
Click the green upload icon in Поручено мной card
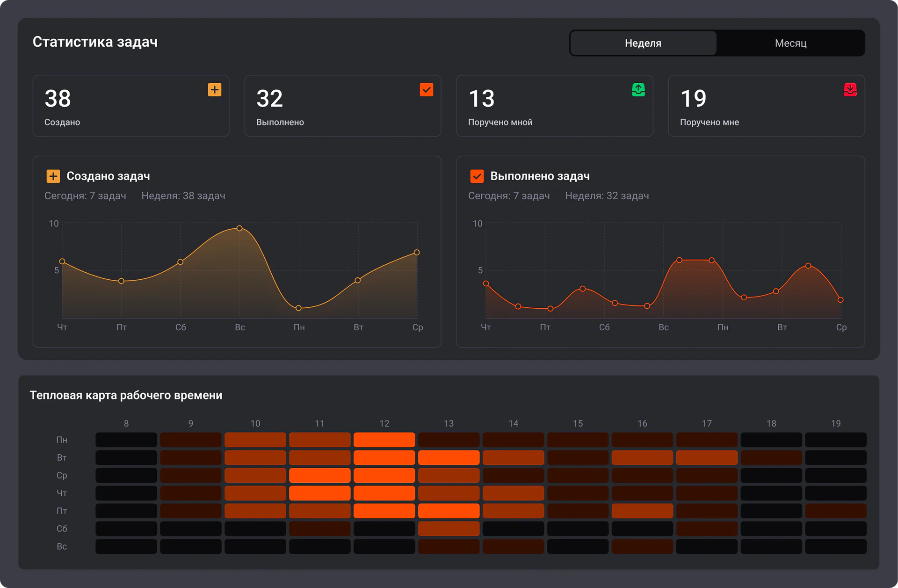coord(638,89)
